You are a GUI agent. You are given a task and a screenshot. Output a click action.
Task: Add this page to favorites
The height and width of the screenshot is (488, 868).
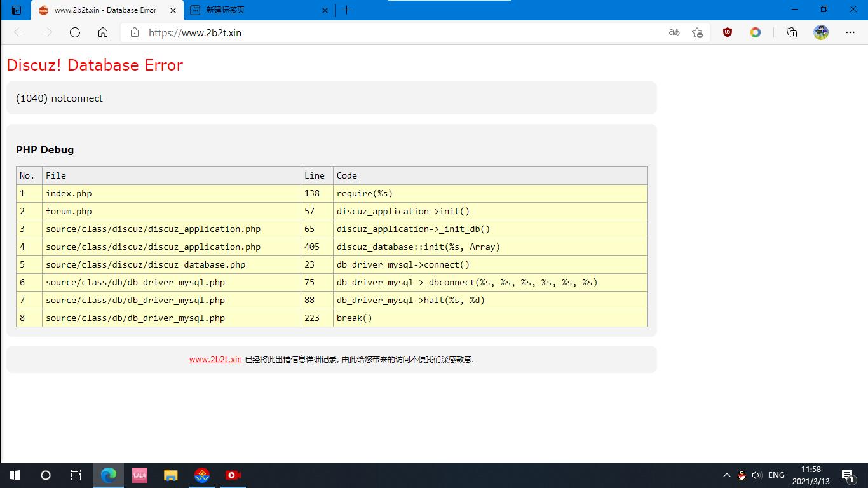[x=697, y=32]
